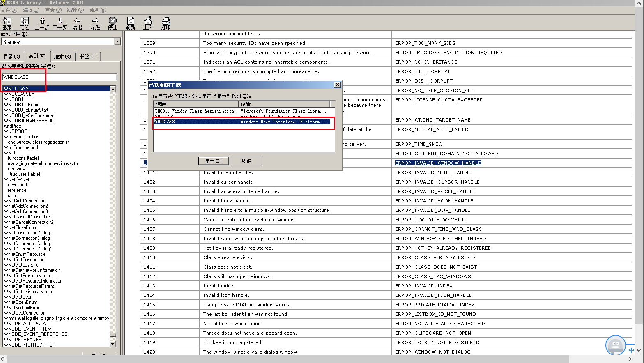The image size is (644, 363).
Task: Click the 显示 button in the dialog
Action: click(x=213, y=161)
